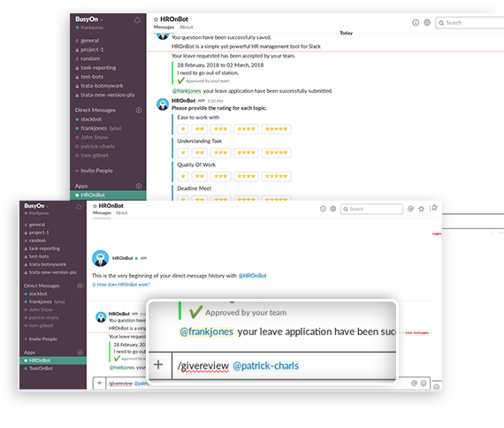Open emoji picker in front window message box

tap(424, 383)
